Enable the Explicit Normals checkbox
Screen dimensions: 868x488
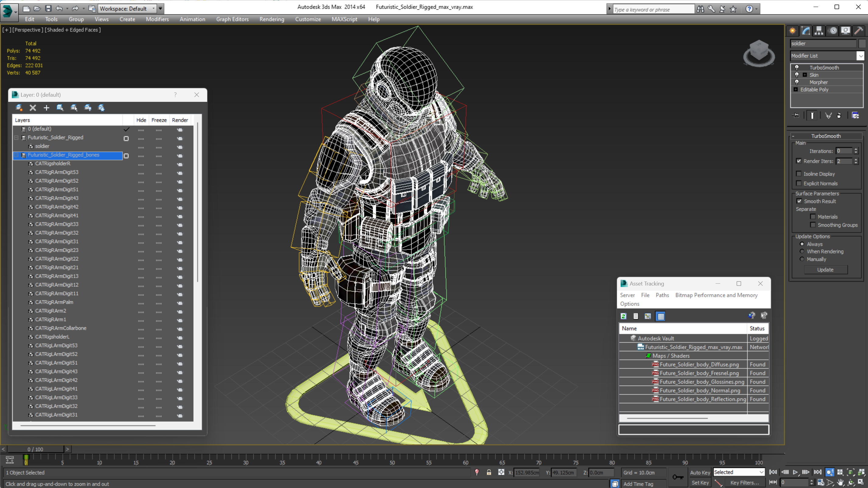[799, 183]
